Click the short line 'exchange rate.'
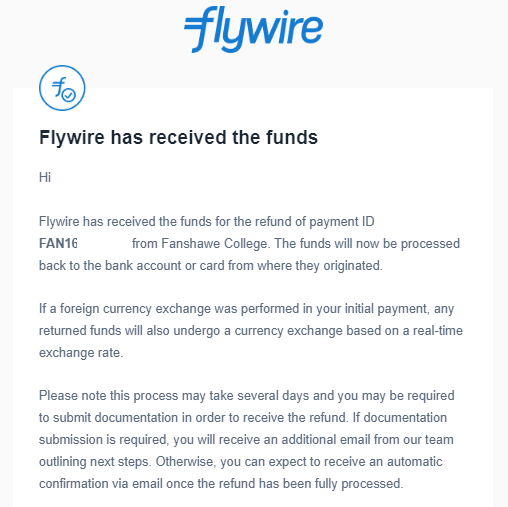 pos(81,353)
